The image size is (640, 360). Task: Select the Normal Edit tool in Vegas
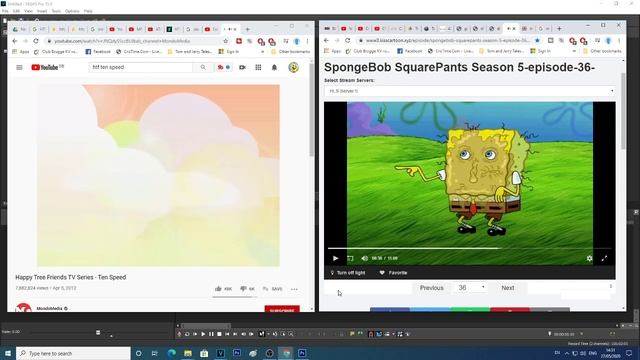point(262,334)
